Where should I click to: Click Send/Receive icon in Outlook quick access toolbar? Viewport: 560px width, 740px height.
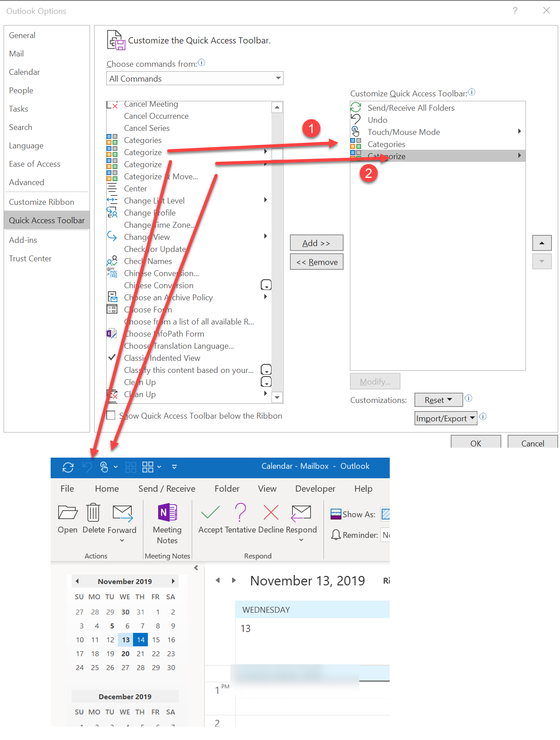click(x=68, y=467)
